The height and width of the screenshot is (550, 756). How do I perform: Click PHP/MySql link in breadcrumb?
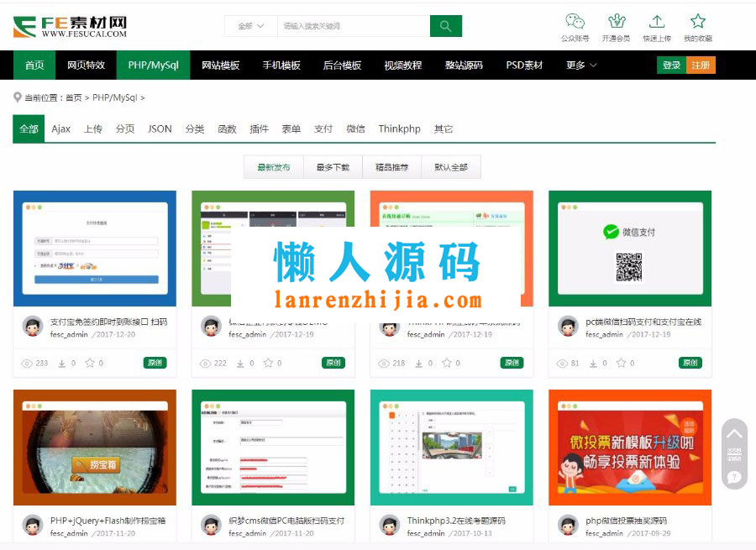click(115, 97)
